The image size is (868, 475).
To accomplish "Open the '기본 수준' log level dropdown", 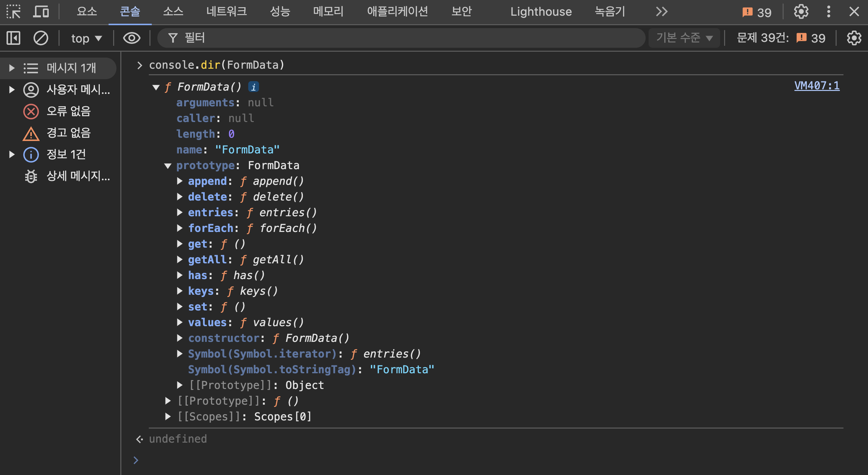I will pyautogui.click(x=684, y=38).
